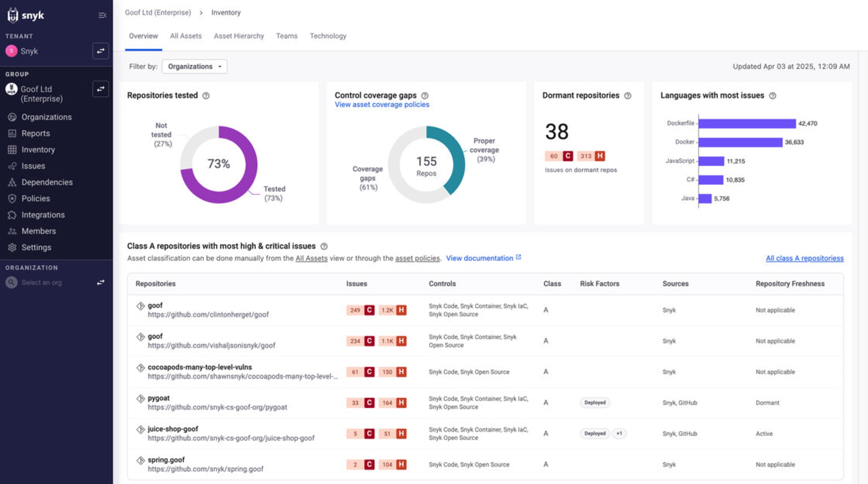This screenshot has width=868, height=484.
Task: Open the clintonherget/goof GitHub URL
Action: pyautogui.click(x=208, y=315)
